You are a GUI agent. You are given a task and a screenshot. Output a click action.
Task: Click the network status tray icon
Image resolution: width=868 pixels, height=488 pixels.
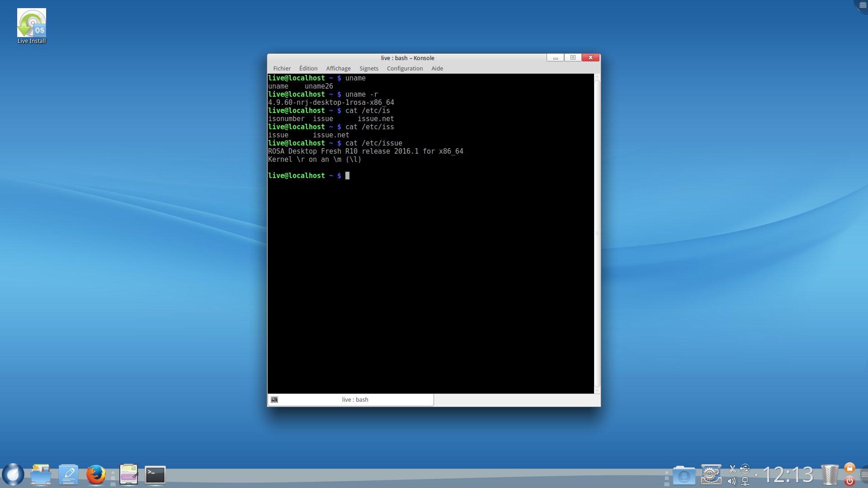[x=745, y=481]
